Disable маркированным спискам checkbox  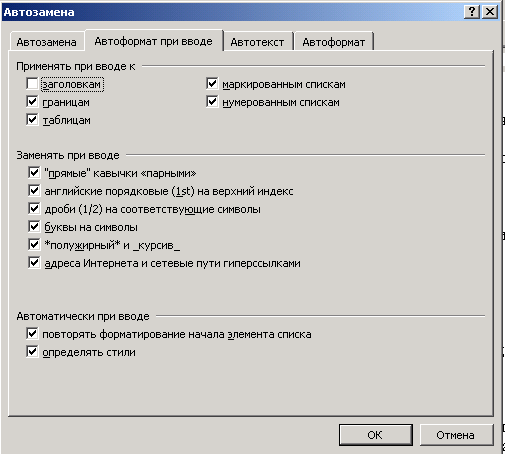coord(212,84)
